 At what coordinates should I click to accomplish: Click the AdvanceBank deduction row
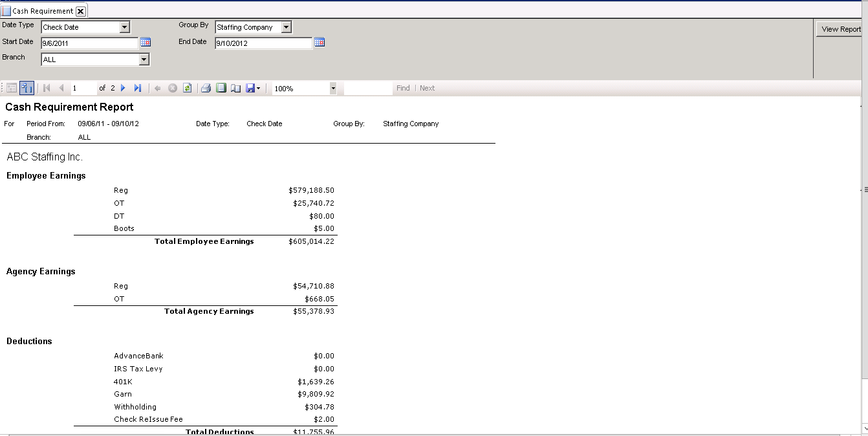tap(224, 356)
